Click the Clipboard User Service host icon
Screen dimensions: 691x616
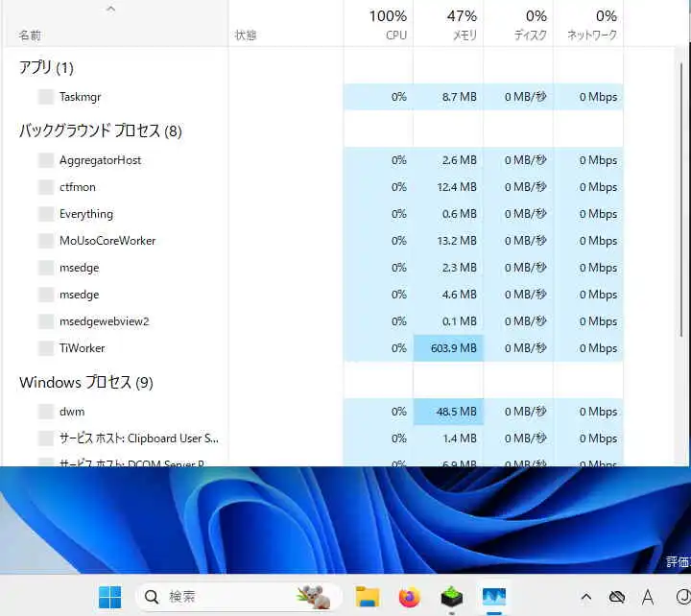46,438
